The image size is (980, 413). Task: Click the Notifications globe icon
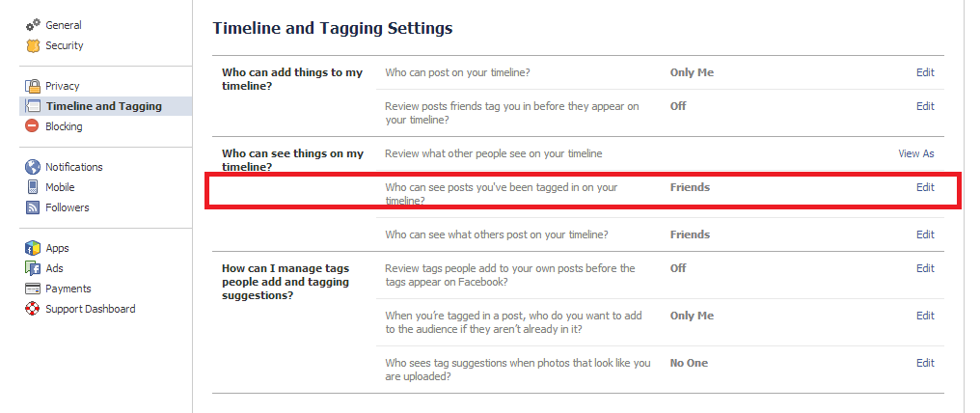tap(33, 167)
